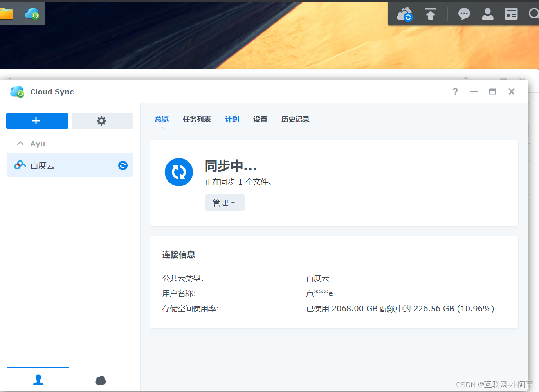
Task: Click the 同步中... status heading
Action: 231,166
